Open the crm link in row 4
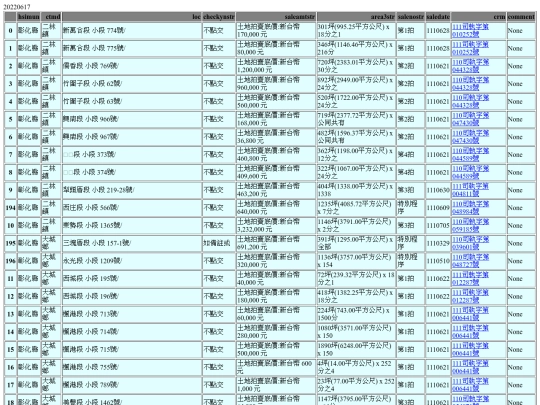Viewport: 540px width, 405px height. [x=470, y=101]
